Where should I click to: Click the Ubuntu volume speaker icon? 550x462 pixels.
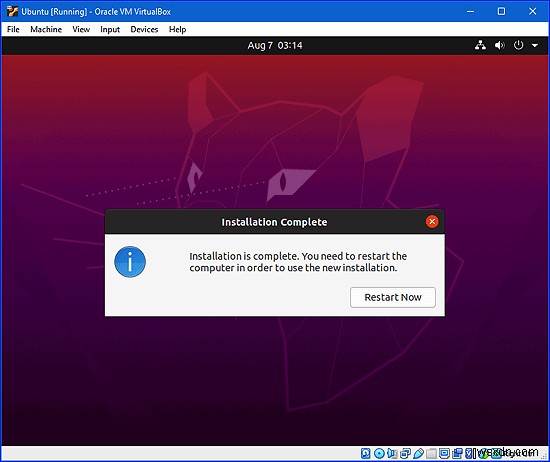point(499,45)
